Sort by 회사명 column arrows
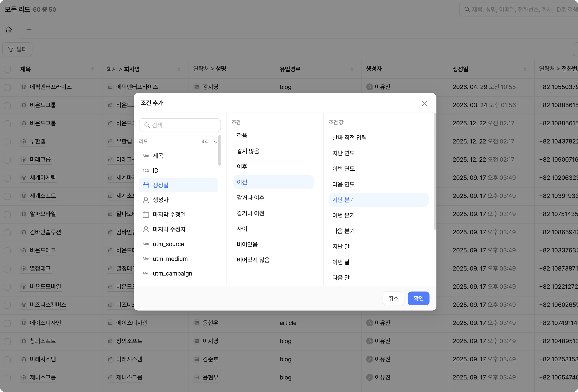The image size is (578, 392). tap(179, 69)
